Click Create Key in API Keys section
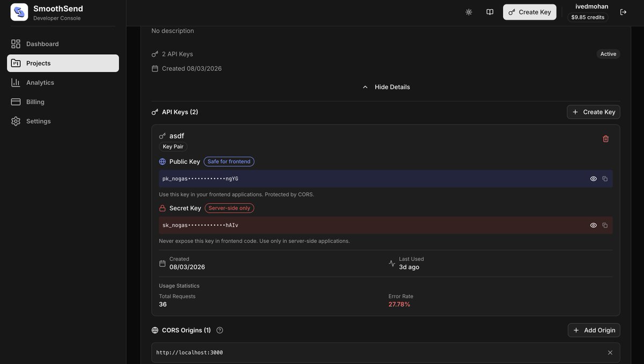Viewport: 644px width, 364px height. (594, 112)
